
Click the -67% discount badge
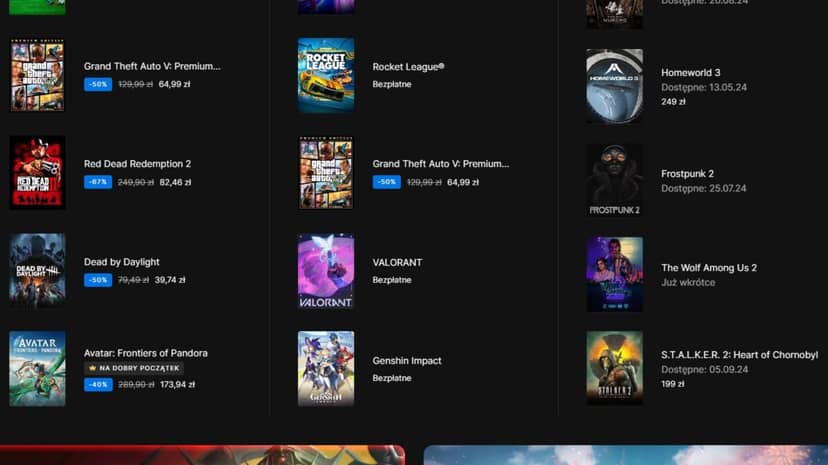(98, 182)
